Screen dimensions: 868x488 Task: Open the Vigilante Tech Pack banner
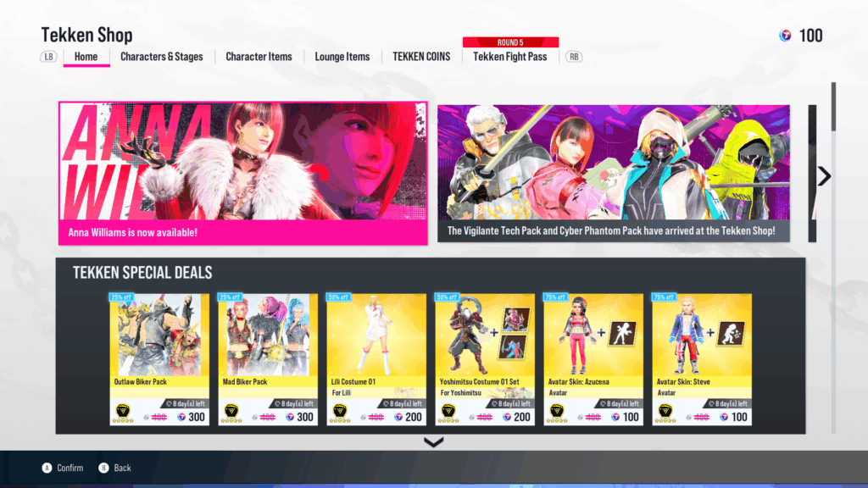pyautogui.click(x=614, y=173)
